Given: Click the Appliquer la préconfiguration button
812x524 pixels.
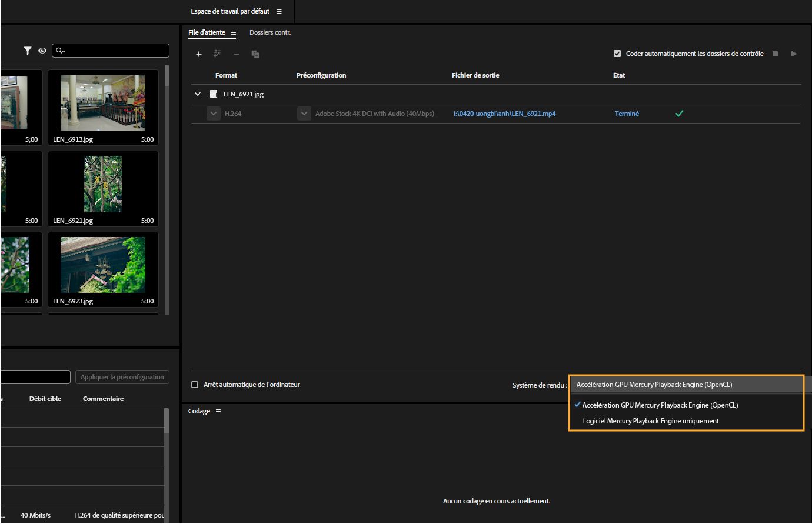Looking at the screenshot, I should tap(122, 376).
